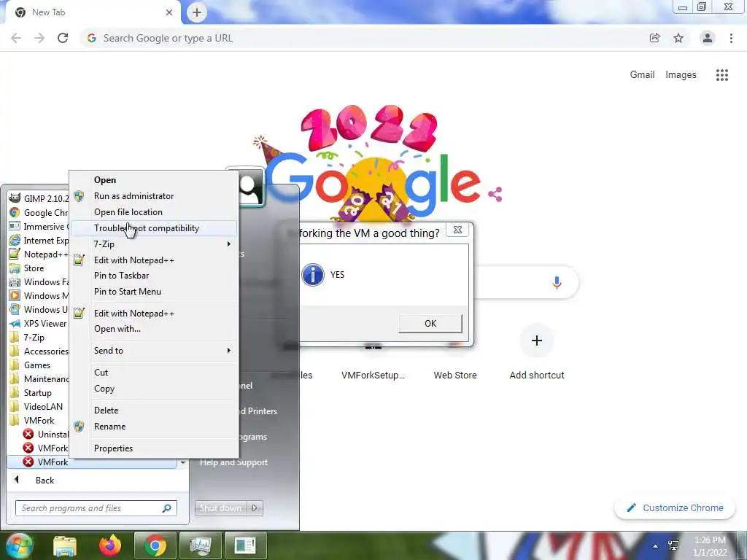Open the network tray icon
Screen dimensions: 747x560
(673, 545)
